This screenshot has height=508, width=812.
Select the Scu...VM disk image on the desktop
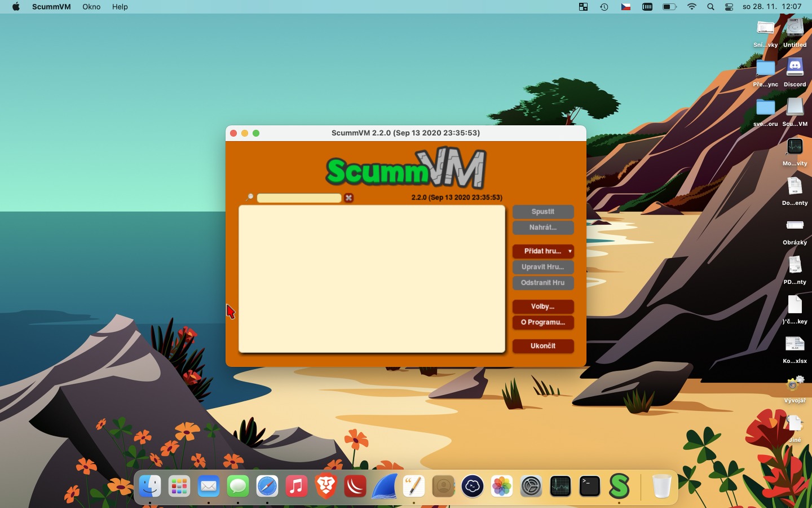point(795,112)
